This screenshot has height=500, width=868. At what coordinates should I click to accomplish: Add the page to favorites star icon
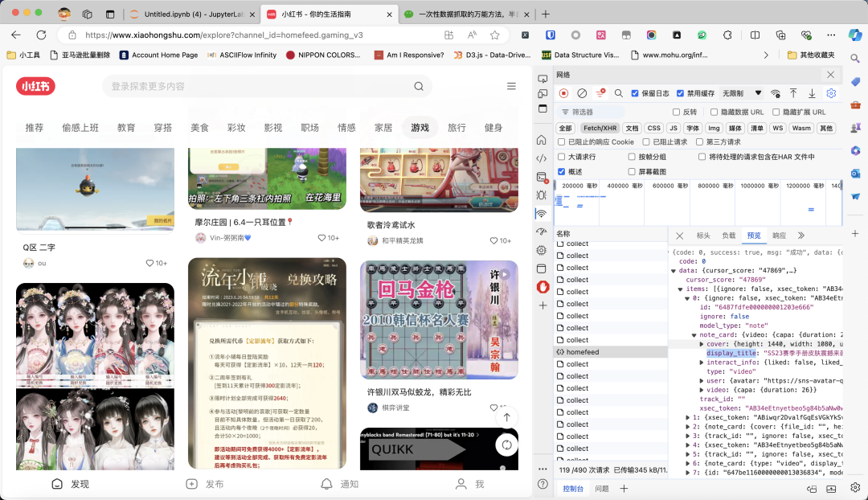(x=495, y=35)
